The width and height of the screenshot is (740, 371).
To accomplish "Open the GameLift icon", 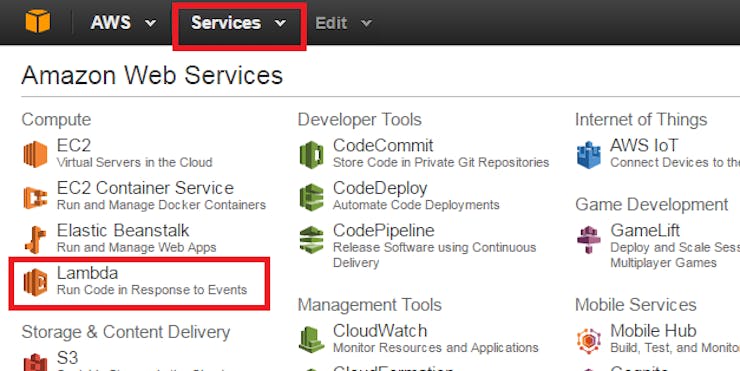I will 589,239.
